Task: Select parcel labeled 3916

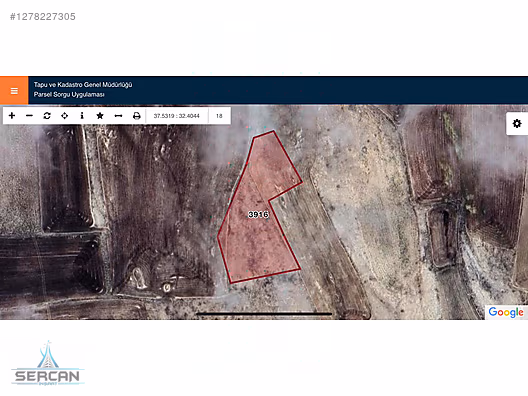Action: pyautogui.click(x=258, y=214)
